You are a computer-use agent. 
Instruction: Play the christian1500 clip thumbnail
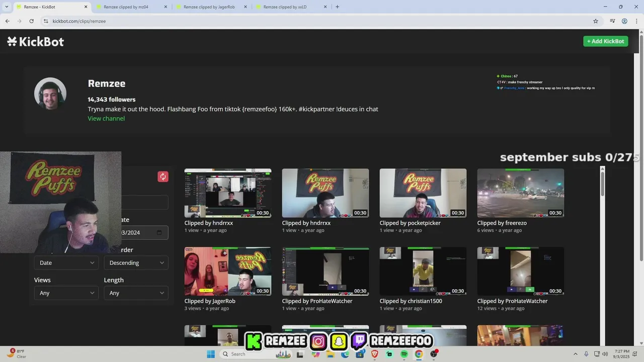pos(423,271)
